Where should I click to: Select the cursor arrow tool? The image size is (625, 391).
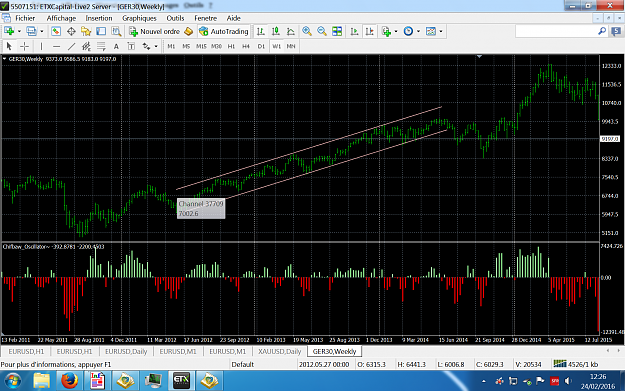(9, 46)
